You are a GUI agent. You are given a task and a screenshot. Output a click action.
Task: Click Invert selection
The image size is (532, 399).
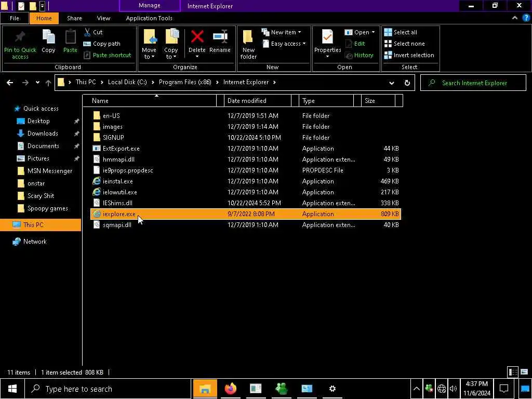pos(409,55)
